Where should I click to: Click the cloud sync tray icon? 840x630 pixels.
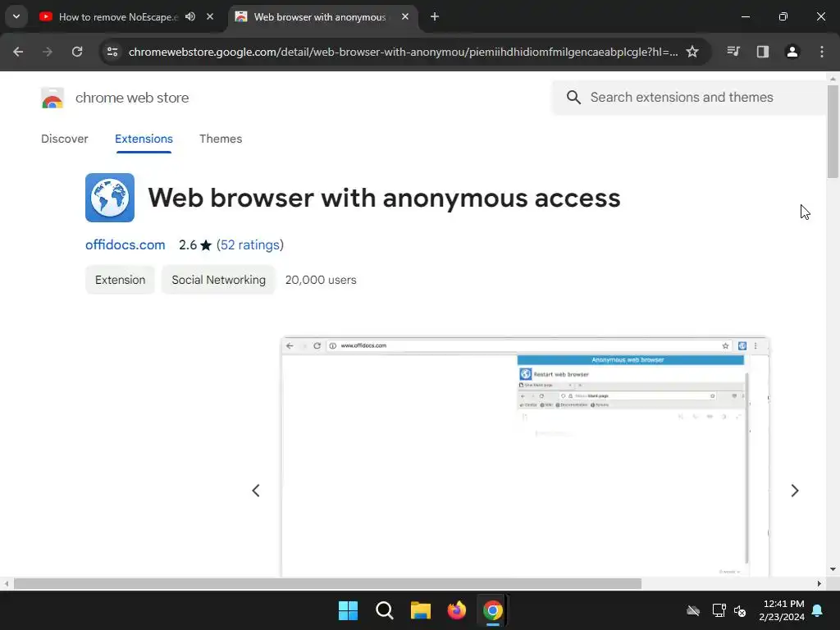(x=693, y=610)
